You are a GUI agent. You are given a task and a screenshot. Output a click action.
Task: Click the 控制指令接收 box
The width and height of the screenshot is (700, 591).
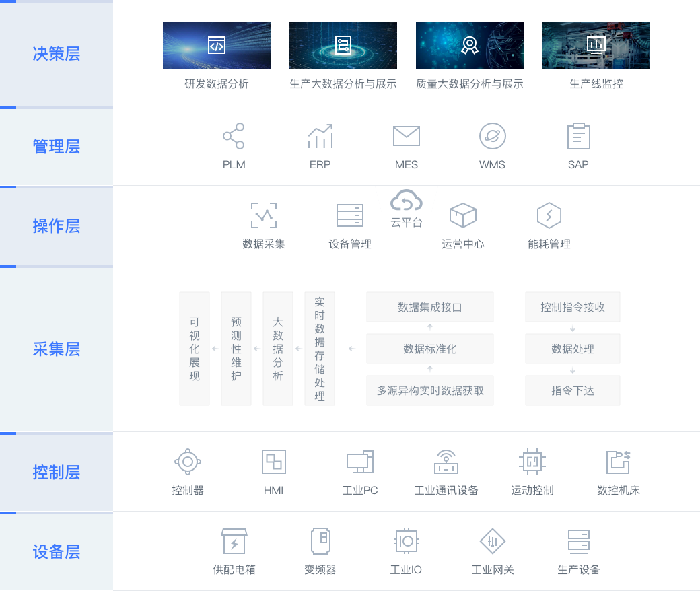573,307
